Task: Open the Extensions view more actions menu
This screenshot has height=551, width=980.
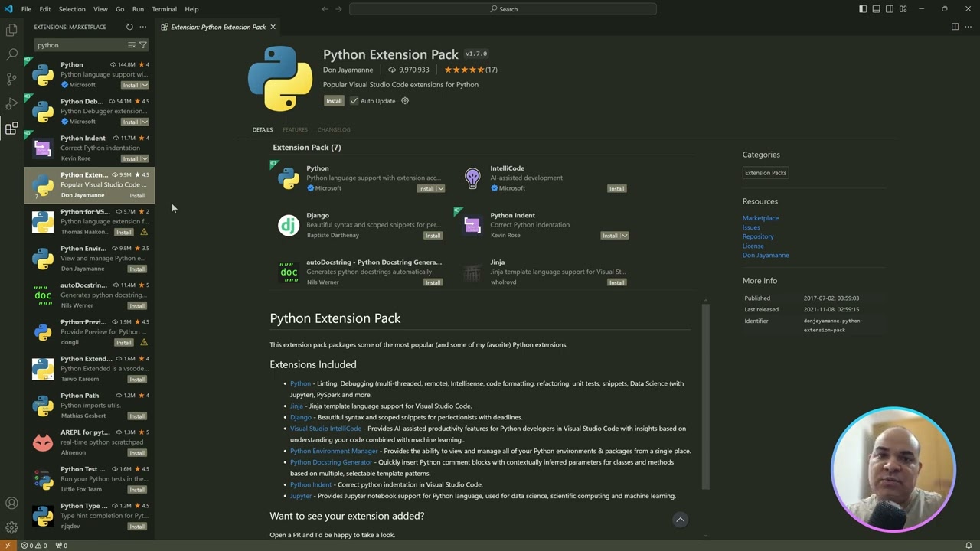Action: [142, 27]
